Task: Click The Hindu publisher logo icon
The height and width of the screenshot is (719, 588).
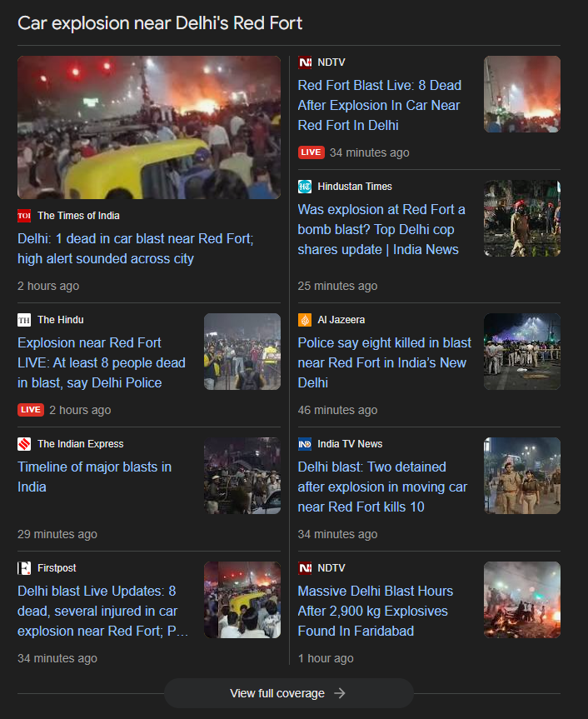Action: tap(24, 320)
